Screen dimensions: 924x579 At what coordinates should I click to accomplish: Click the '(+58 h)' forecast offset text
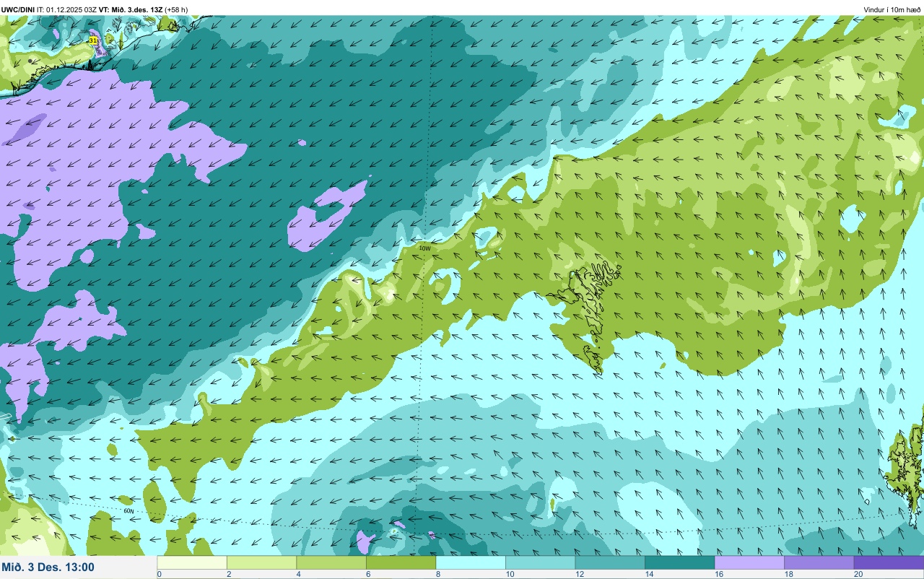176,9
